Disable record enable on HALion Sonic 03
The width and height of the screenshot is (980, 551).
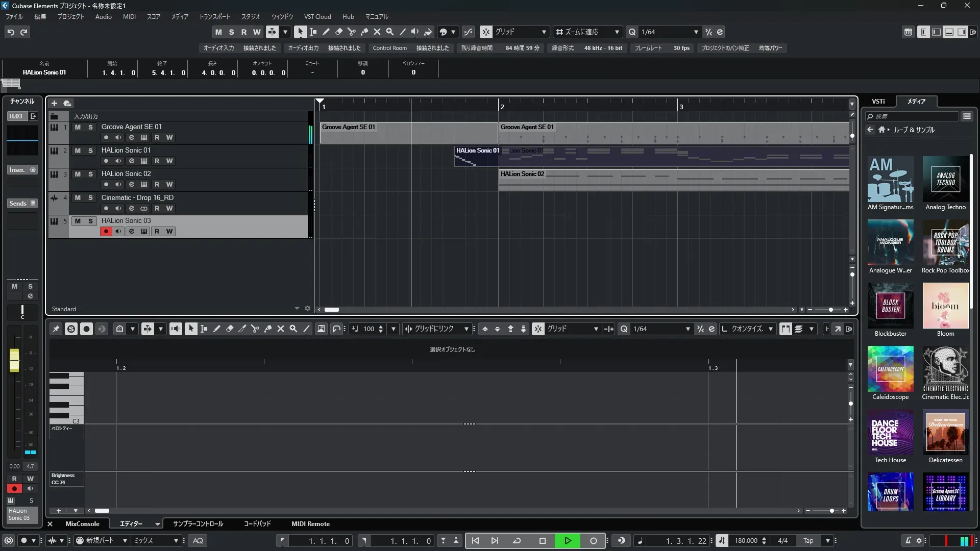(106, 231)
